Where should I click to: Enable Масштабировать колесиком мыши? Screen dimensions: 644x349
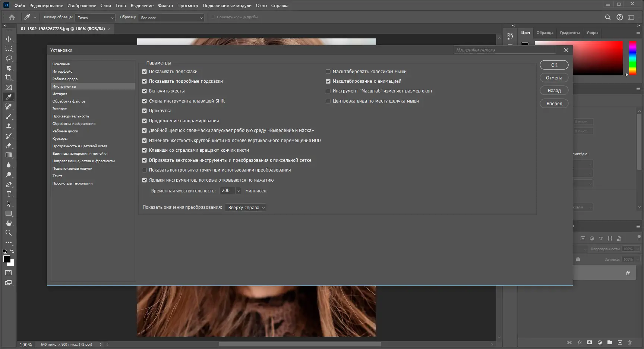(328, 71)
